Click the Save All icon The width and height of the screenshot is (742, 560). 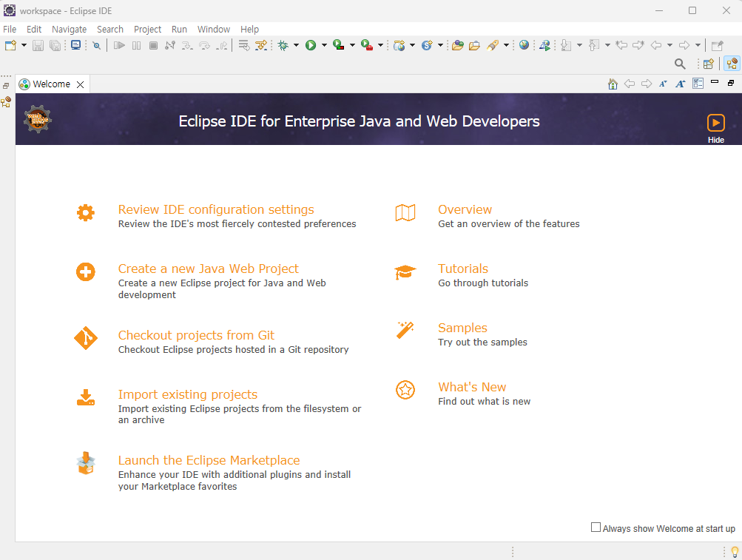tap(55, 45)
